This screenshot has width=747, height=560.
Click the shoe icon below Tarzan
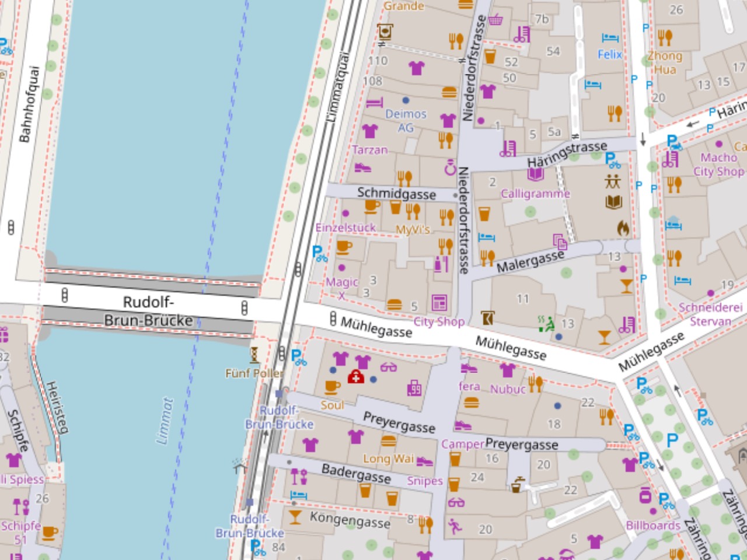362,167
